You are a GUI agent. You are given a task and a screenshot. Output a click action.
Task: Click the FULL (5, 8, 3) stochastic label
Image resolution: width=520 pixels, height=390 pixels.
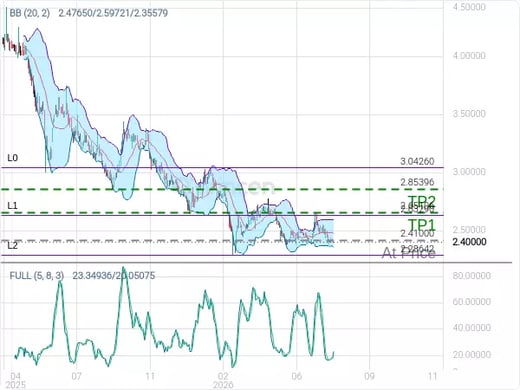click(x=37, y=276)
